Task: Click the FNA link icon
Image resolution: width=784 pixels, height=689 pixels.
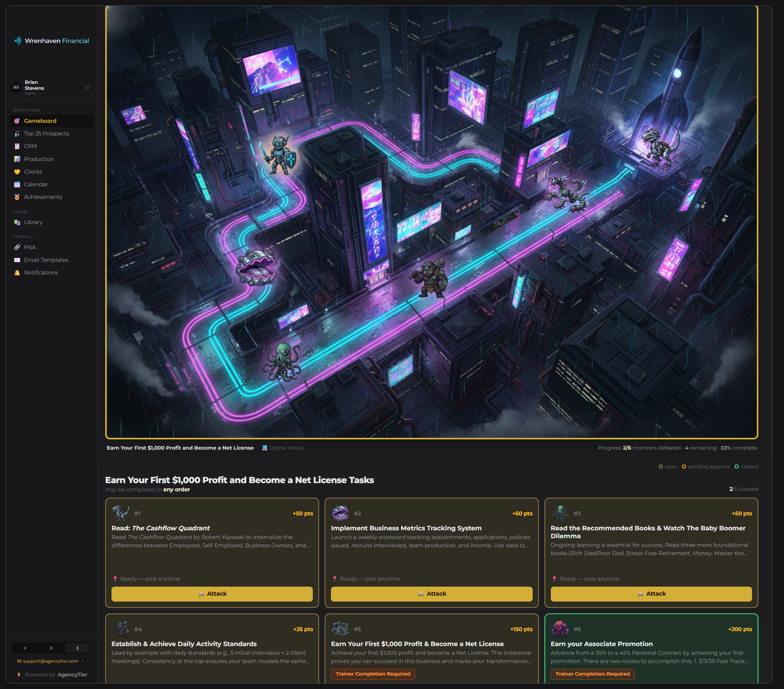Action: (x=17, y=247)
